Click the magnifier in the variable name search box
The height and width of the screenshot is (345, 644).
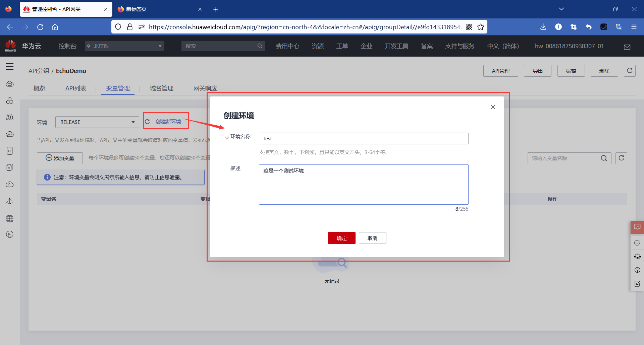click(604, 158)
